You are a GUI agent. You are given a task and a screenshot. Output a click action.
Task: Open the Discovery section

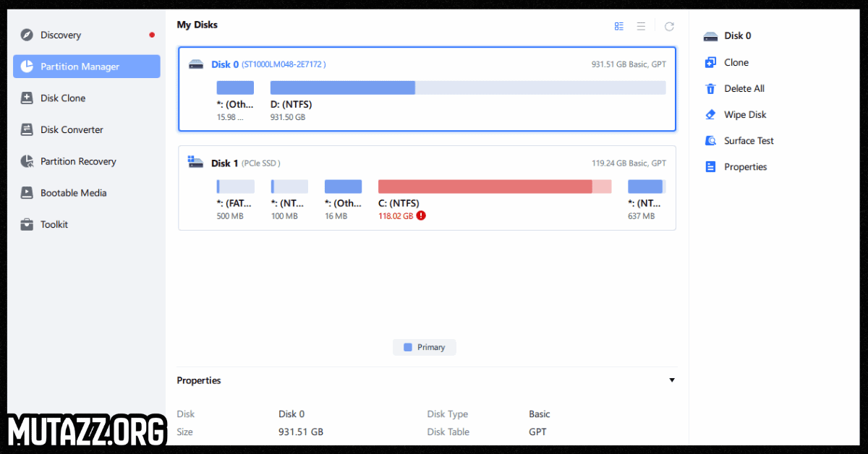(x=61, y=35)
